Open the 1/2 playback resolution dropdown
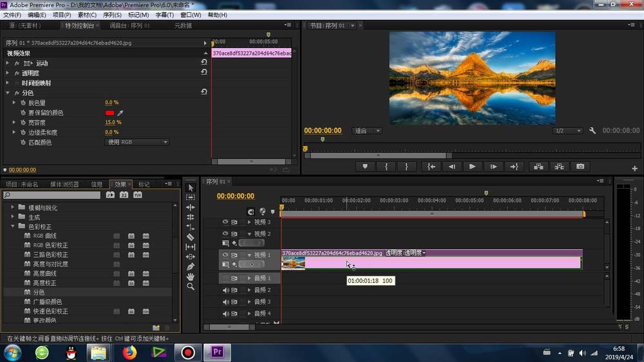Image resolution: width=644 pixels, height=362 pixels. (x=567, y=131)
